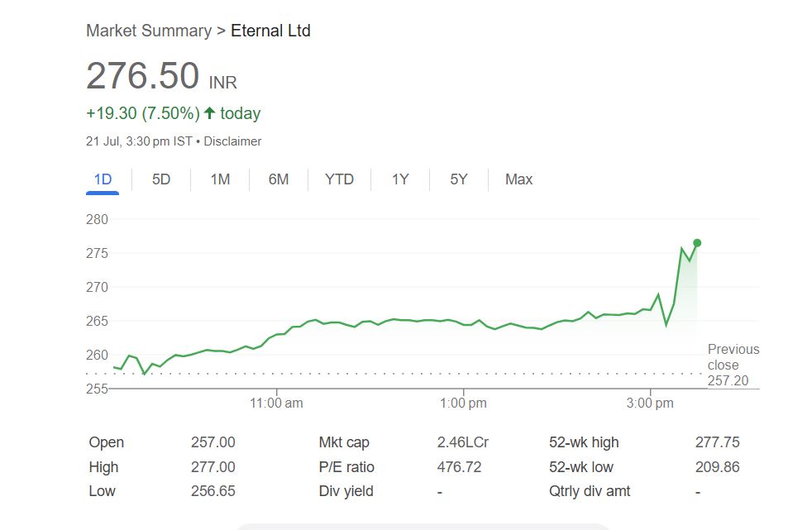
Task: Open the Disclaimer link
Action: click(x=232, y=141)
